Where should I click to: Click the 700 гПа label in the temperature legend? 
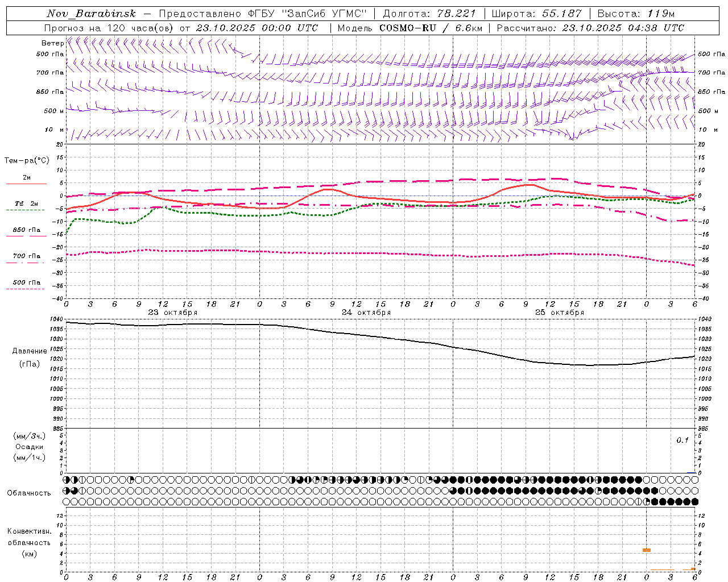pos(27,256)
